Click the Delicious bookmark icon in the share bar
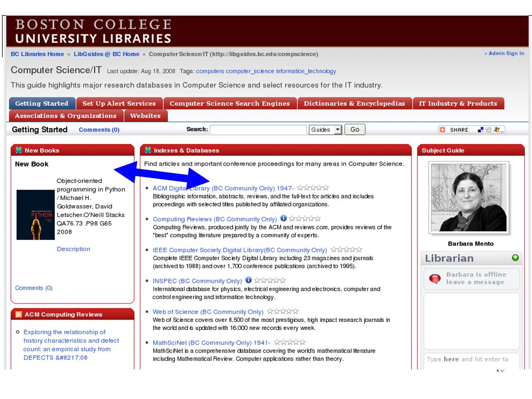This screenshot has height=399, width=532. (480, 130)
